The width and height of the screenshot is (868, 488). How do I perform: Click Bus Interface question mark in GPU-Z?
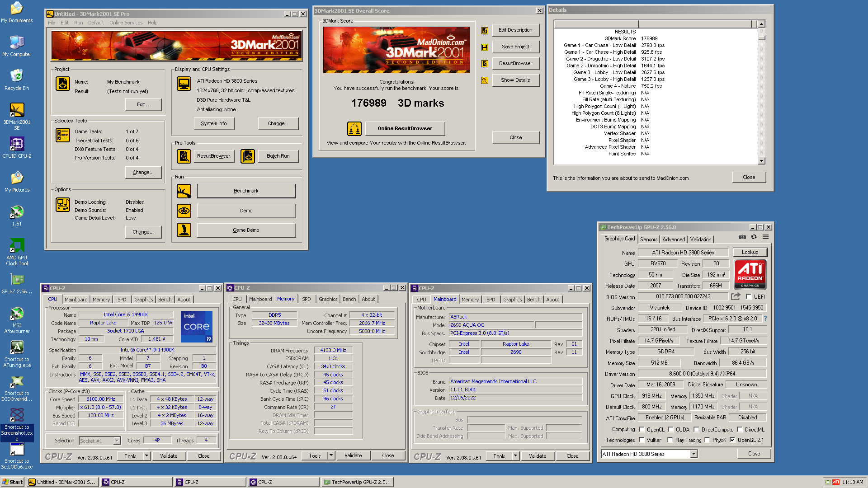tap(765, 319)
